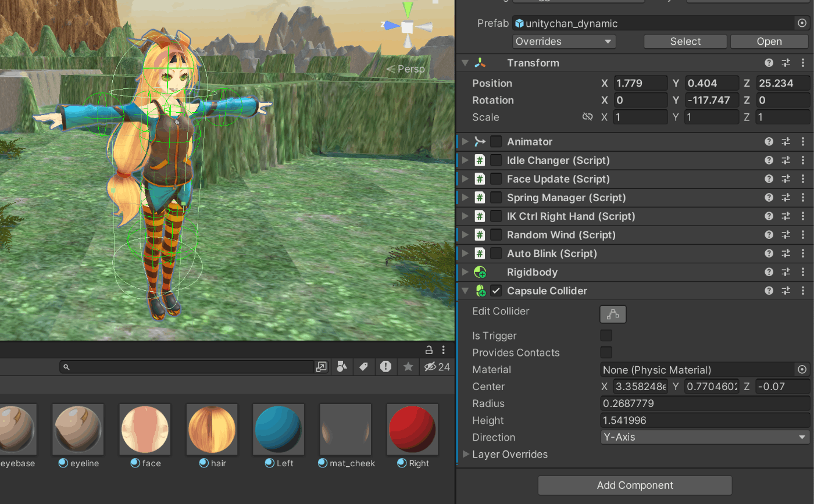Save search with the favorites star icon

click(x=408, y=367)
